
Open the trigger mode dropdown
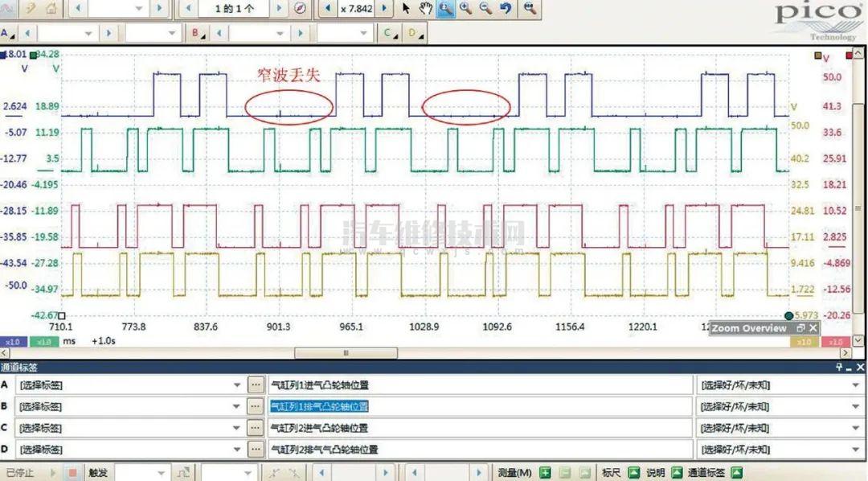pos(160,473)
